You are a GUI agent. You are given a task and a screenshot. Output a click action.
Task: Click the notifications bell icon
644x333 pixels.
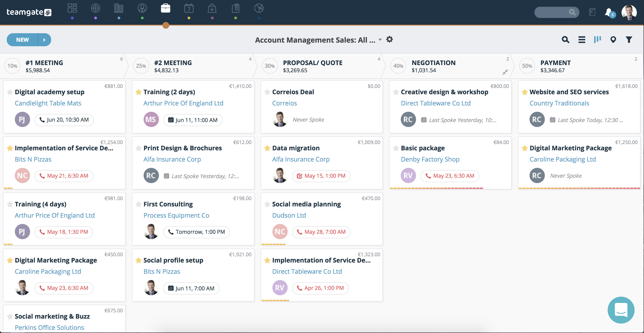pyautogui.click(x=609, y=12)
